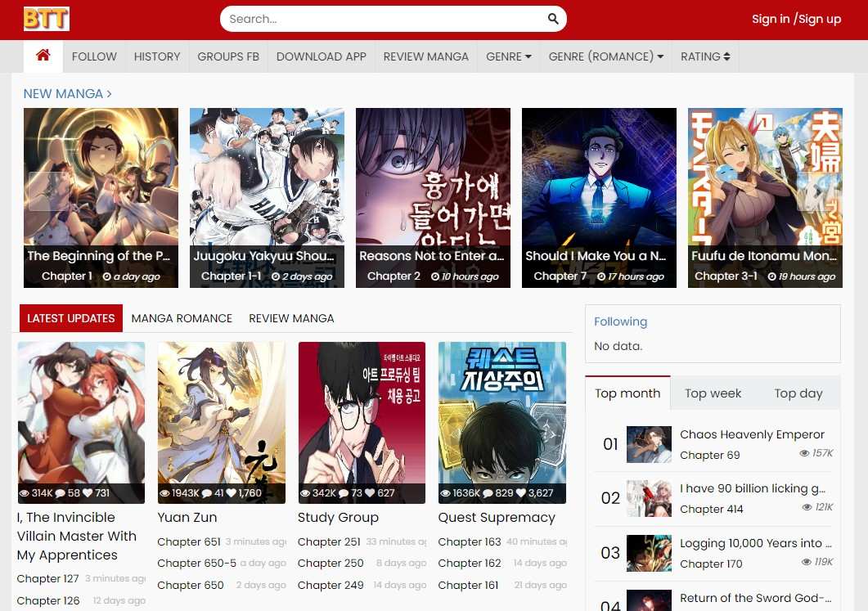The height and width of the screenshot is (611, 868).
Task: Open Yuan Zun Chapter 651
Action: point(189,541)
